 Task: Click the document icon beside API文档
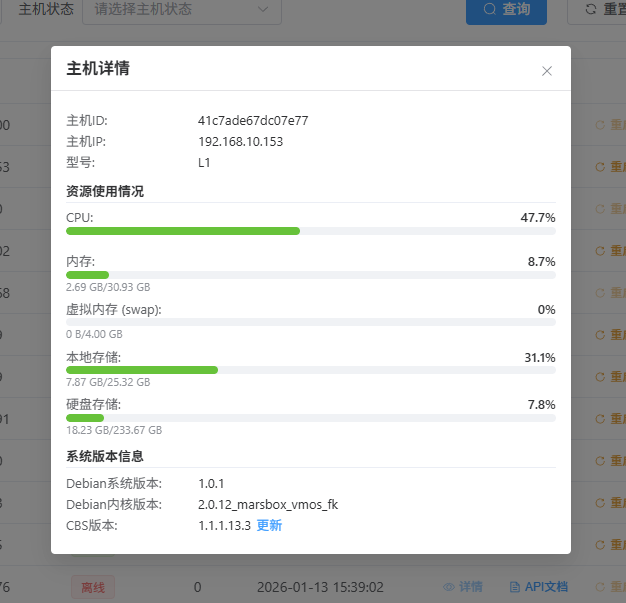[515, 586]
